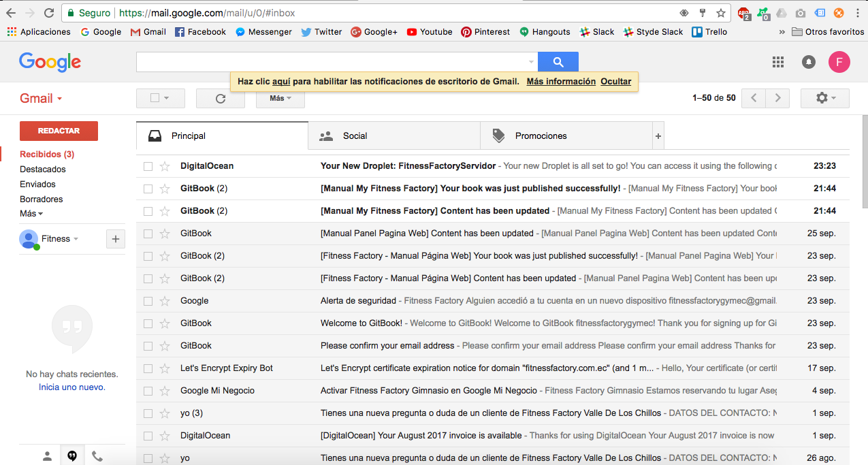Click the plus button beside Fitness
Screen dimensions: 868x465
click(x=116, y=239)
